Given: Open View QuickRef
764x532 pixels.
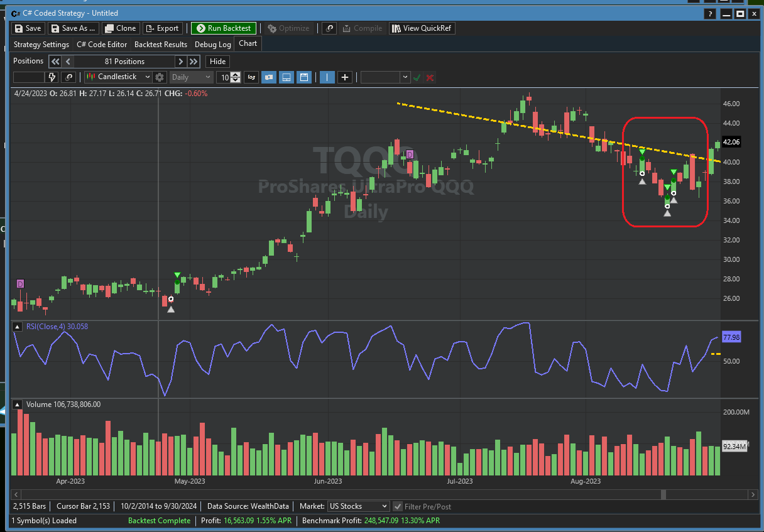Looking at the screenshot, I should click(x=422, y=28).
